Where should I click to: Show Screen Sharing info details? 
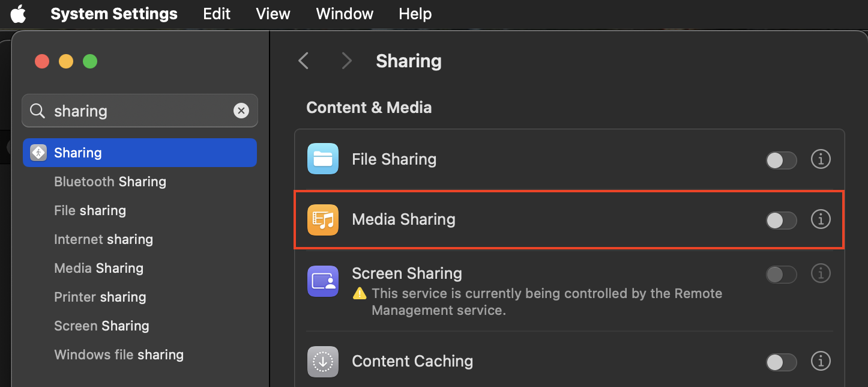pyautogui.click(x=821, y=274)
